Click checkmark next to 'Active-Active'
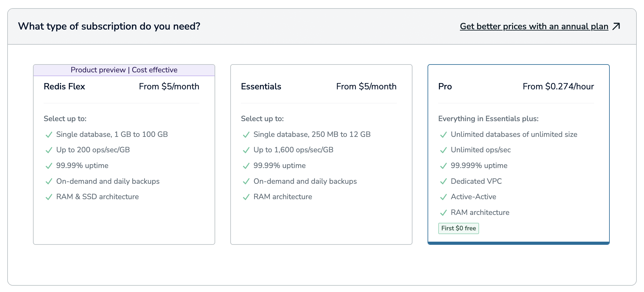The height and width of the screenshot is (292, 644). [x=443, y=197]
